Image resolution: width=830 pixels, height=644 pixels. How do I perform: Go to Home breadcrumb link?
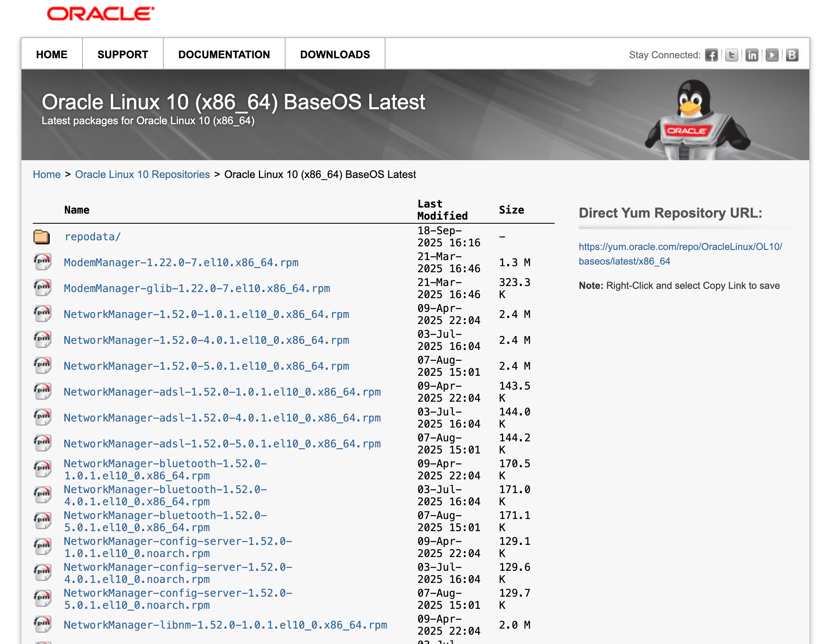click(x=47, y=174)
